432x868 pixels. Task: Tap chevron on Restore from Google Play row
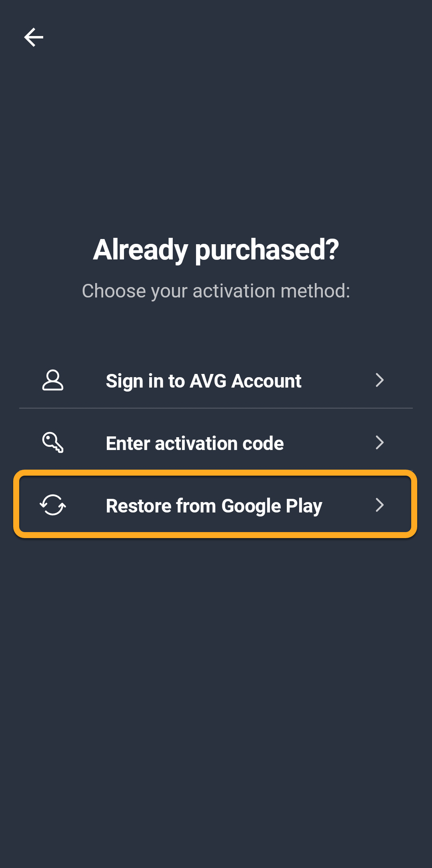coord(380,505)
